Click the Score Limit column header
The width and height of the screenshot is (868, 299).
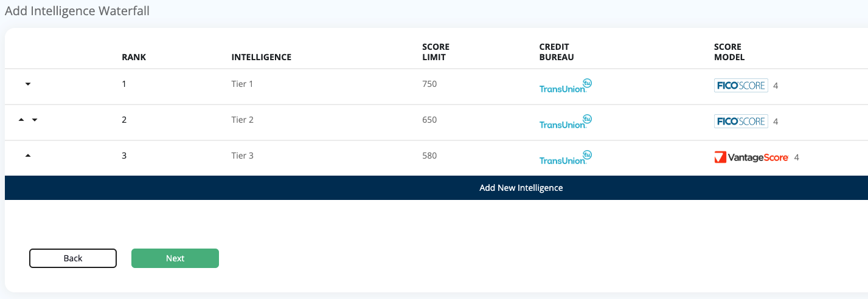(x=436, y=52)
